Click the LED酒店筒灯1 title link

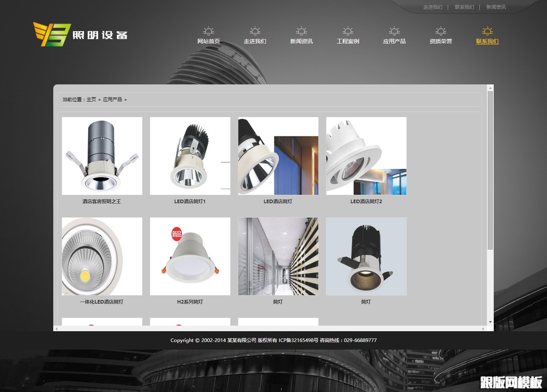tap(190, 202)
